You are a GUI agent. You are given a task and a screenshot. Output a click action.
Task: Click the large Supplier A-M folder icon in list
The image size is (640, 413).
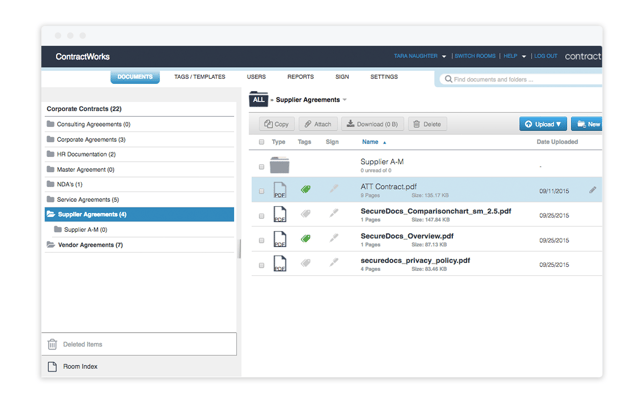(280, 165)
